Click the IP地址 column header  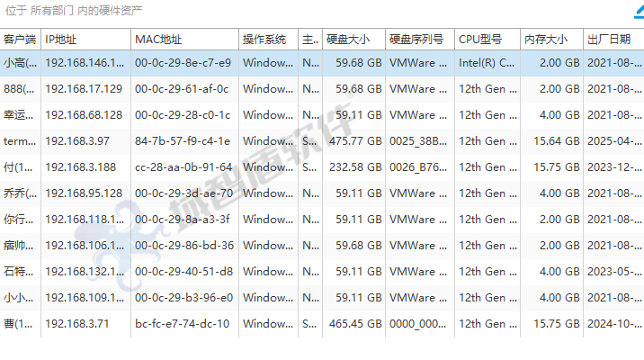pos(61,40)
